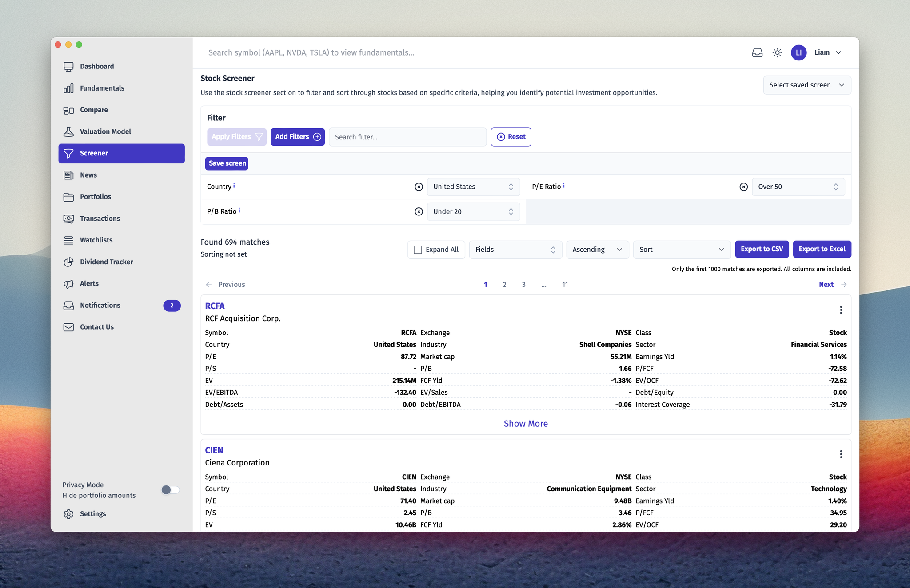Image resolution: width=910 pixels, height=588 pixels.
Task: Click Export to CSV button
Action: point(762,249)
